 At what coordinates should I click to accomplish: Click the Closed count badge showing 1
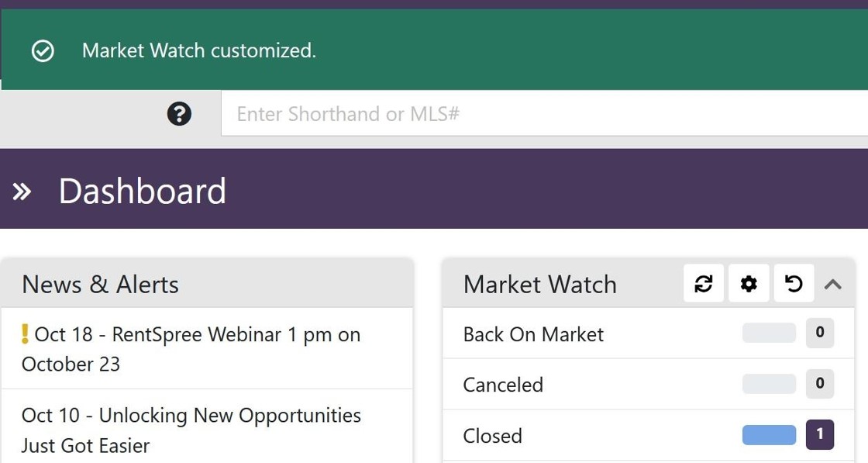point(820,435)
